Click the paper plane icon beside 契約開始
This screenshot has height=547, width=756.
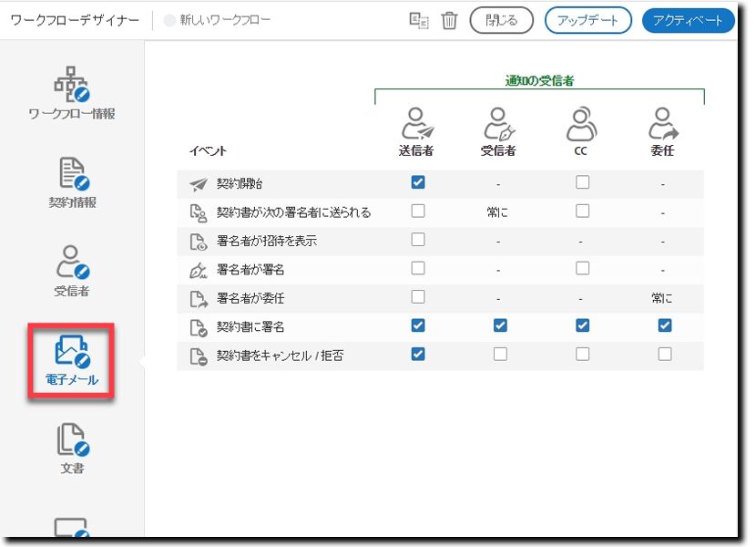pos(199,184)
